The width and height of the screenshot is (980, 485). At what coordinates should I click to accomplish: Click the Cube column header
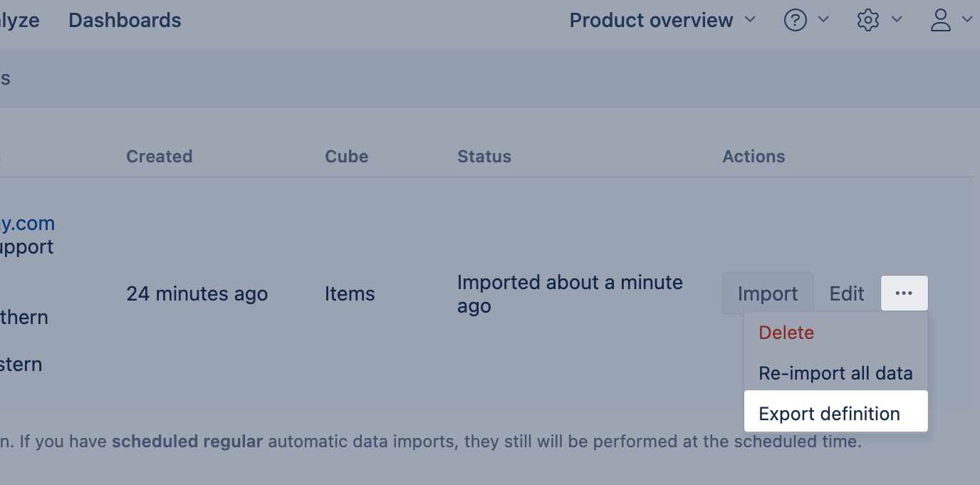pyautogui.click(x=346, y=157)
